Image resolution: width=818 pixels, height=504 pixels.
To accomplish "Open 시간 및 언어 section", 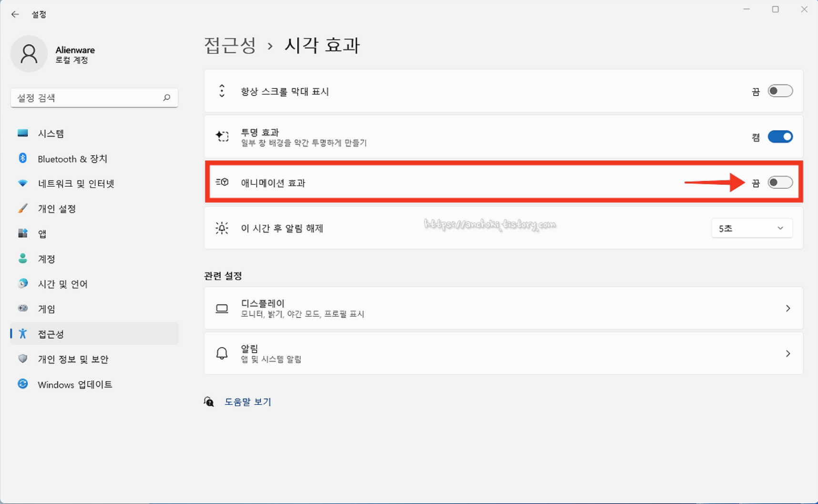I will [94, 284].
